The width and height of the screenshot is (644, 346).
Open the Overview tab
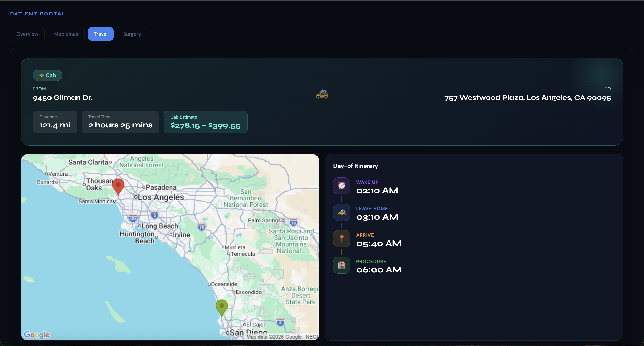point(27,34)
